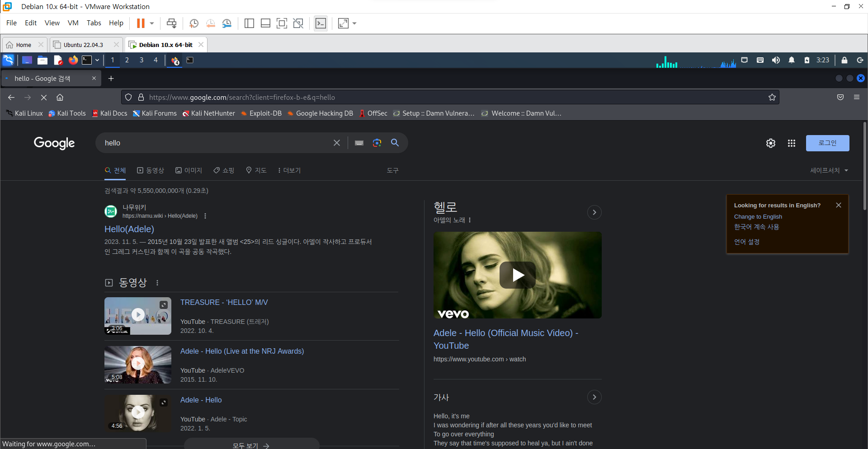Clear the Google search box text
This screenshot has height=449, width=868.
337,143
